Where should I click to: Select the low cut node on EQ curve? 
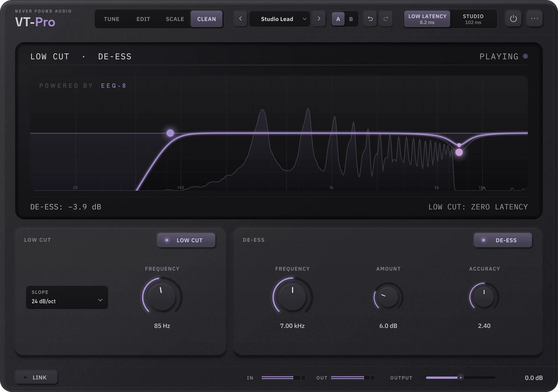click(170, 133)
